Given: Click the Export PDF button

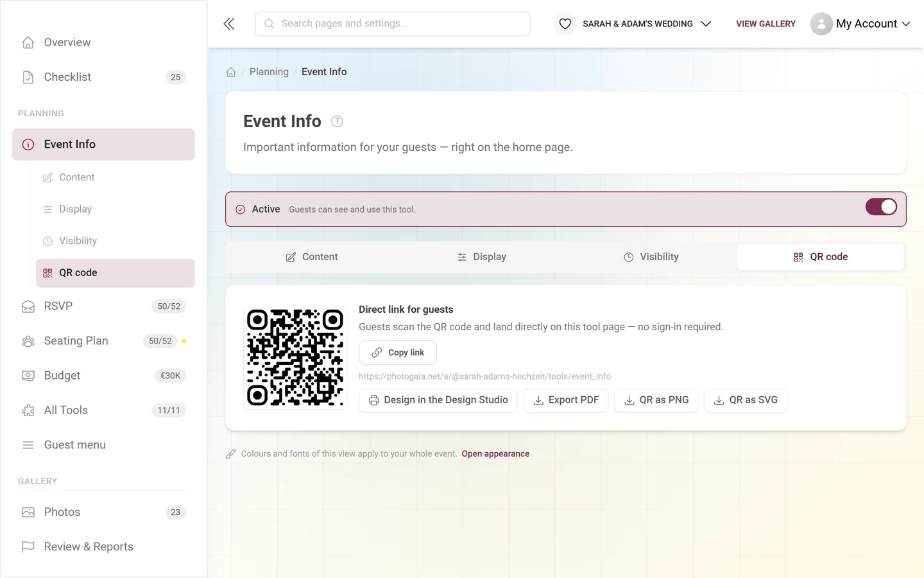Looking at the screenshot, I should click(566, 400).
